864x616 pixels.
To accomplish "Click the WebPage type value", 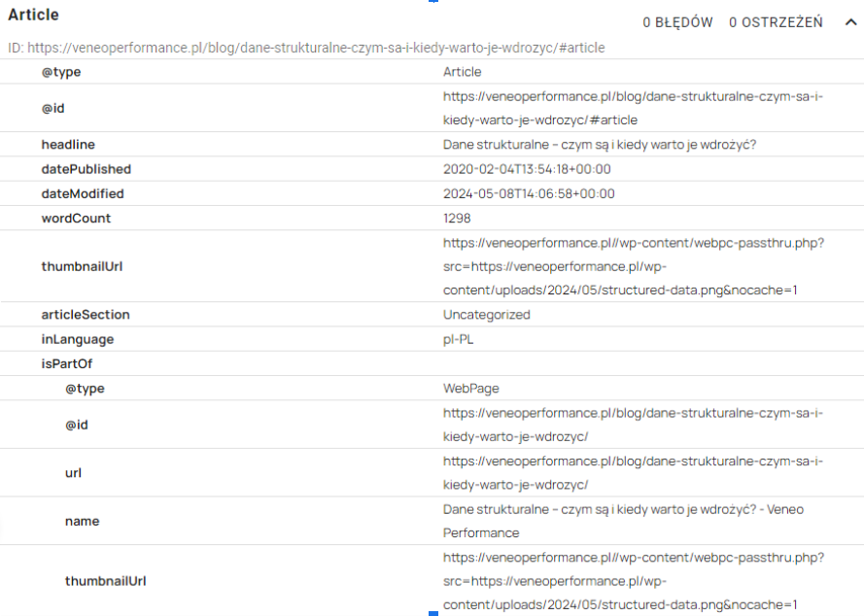I will tap(470, 389).
